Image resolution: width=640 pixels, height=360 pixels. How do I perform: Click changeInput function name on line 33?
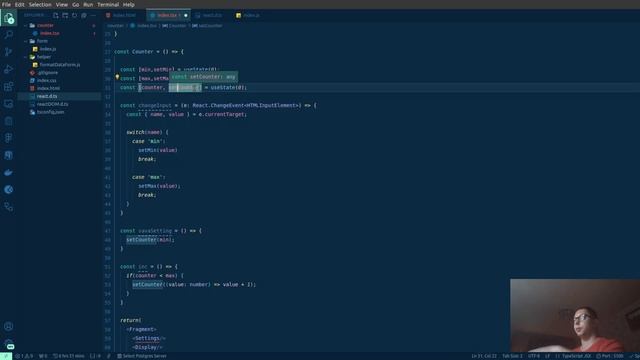coord(155,106)
